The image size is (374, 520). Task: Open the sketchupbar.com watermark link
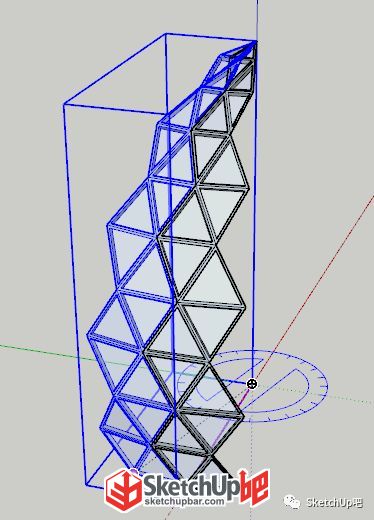click(184, 502)
